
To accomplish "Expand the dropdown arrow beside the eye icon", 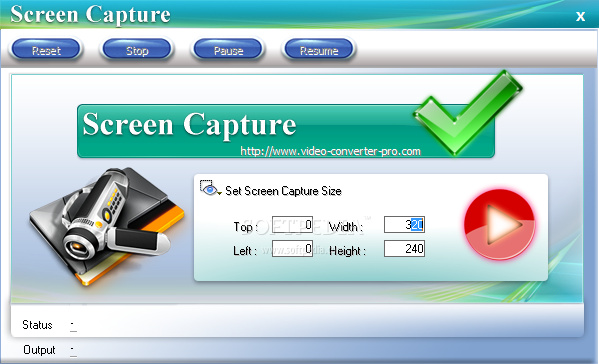I will [x=220, y=193].
